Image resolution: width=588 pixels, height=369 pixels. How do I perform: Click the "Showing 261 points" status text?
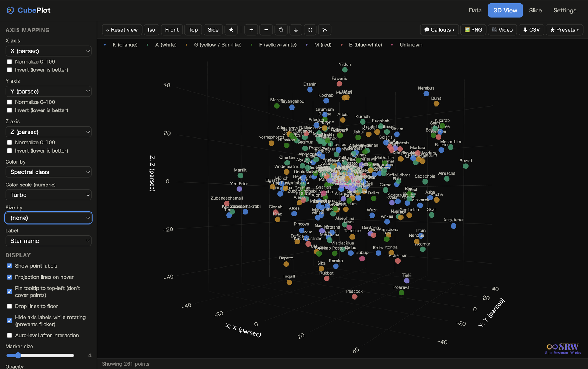click(126, 364)
